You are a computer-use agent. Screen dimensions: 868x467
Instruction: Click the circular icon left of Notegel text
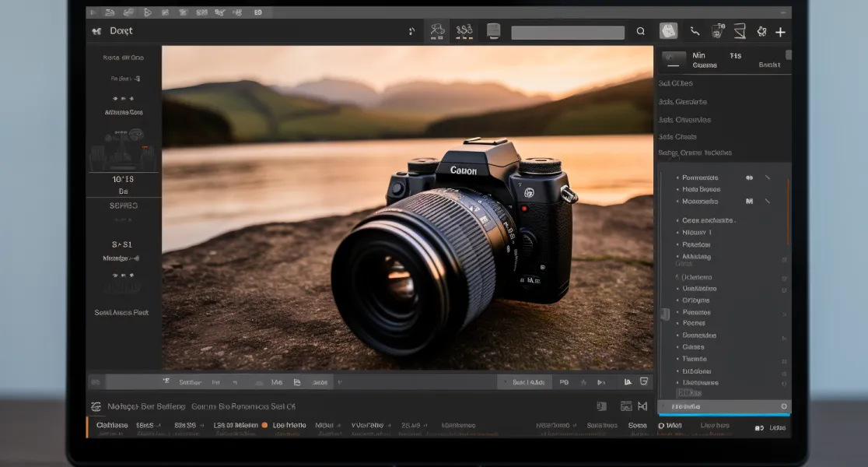[96, 406]
